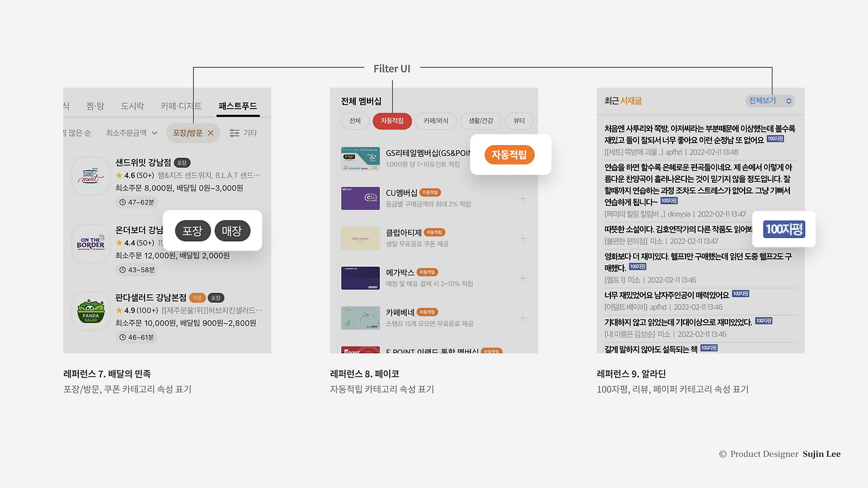Open the 샌드위밋 강남점 Sand Meat logo
Viewport: 868px width, 488px height.
91,176
